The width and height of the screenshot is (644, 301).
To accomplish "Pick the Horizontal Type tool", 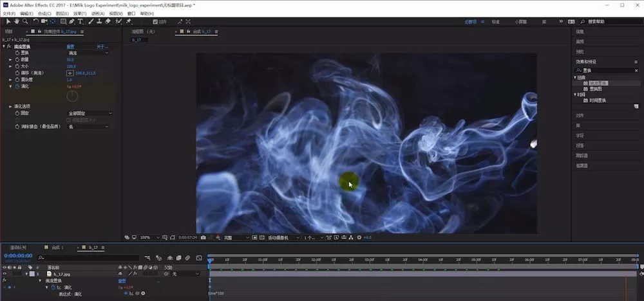I will [80, 21].
